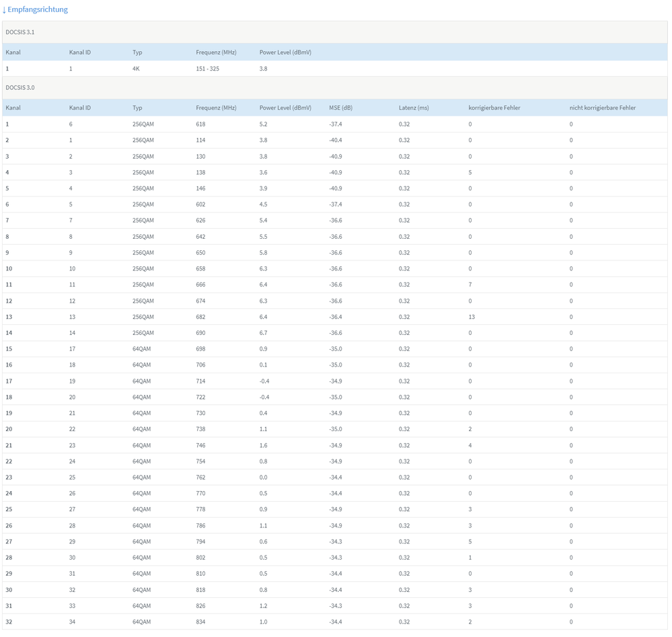672x637 pixels.
Task: Select frequency 786 cell
Action: tap(200, 525)
